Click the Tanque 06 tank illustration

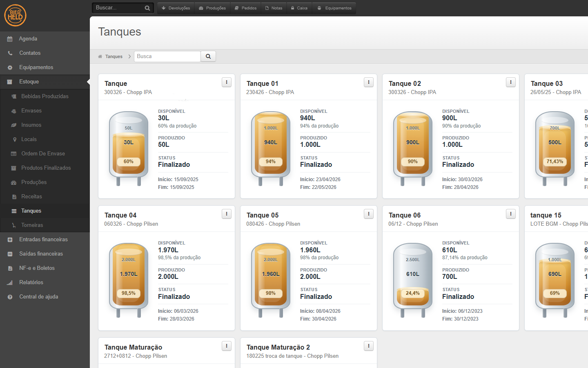pos(413,280)
